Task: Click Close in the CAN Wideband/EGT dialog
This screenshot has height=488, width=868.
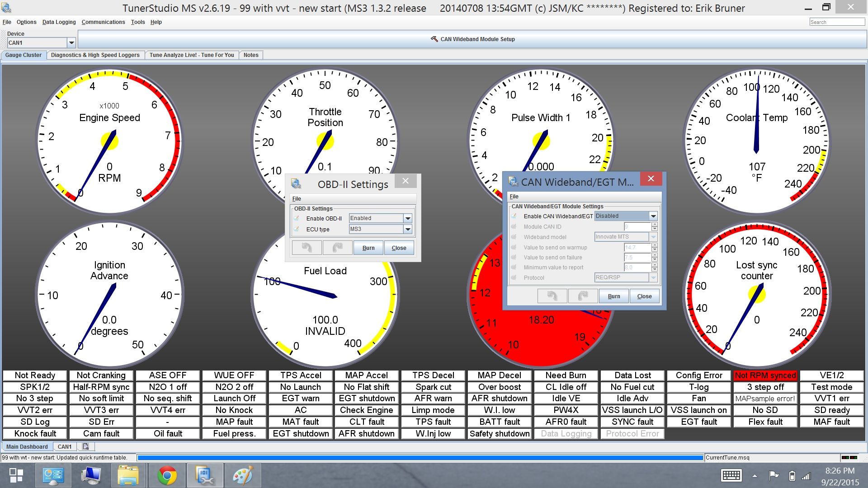Action: [x=644, y=296]
